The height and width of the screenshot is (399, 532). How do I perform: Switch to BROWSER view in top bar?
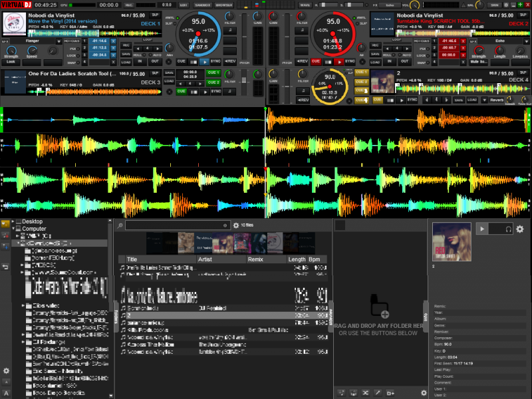224,5
